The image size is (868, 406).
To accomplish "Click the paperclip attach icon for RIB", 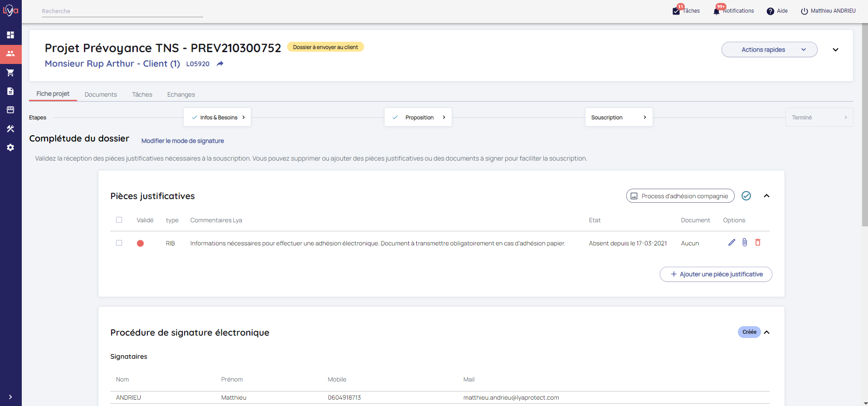I will 745,243.
